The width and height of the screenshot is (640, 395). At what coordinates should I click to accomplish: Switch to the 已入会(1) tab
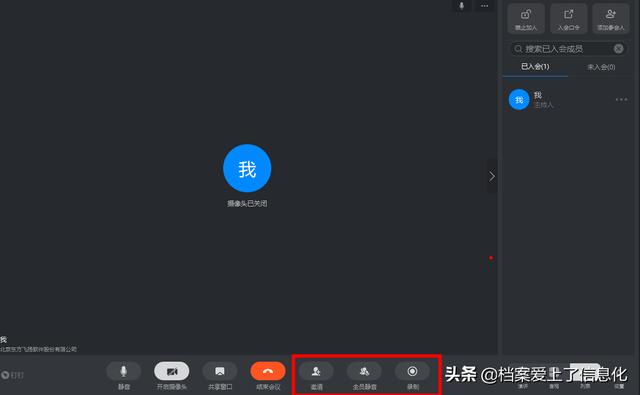pos(535,67)
